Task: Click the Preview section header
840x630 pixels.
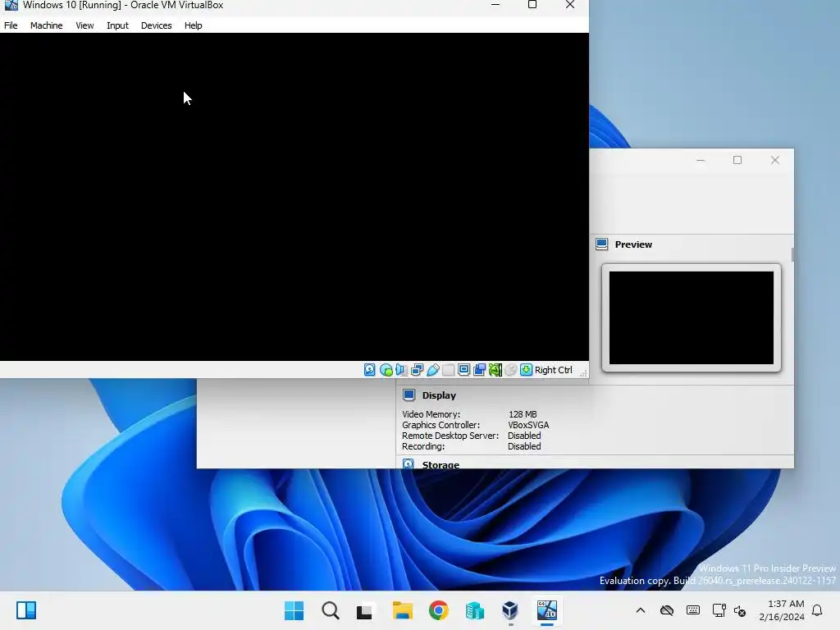Action: pos(633,244)
